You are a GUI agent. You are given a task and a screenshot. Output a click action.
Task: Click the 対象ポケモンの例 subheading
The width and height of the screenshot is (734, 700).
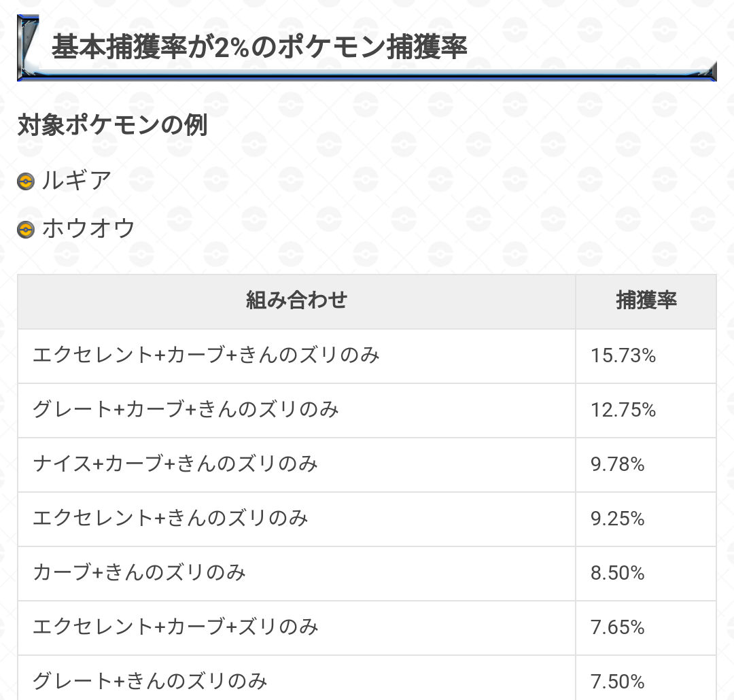[112, 125]
